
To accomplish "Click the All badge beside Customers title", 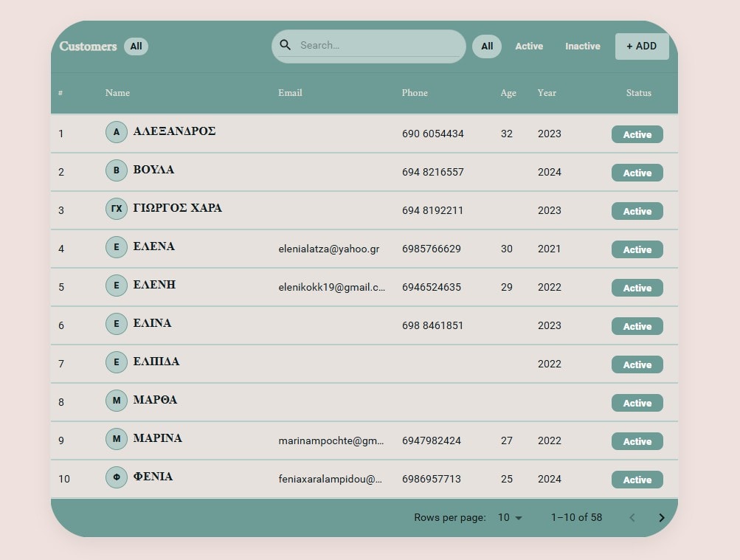I will tap(136, 46).
